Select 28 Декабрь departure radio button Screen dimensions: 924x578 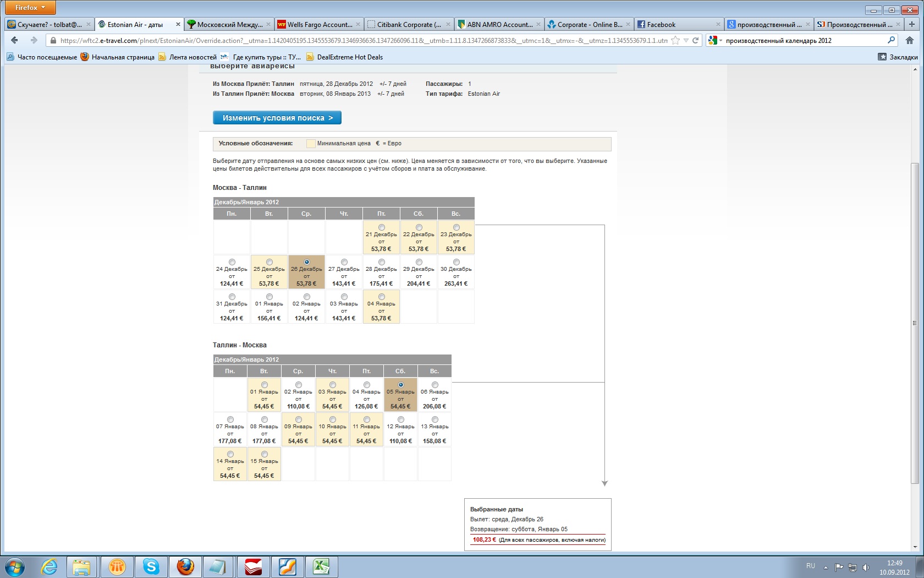click(382, 262)
